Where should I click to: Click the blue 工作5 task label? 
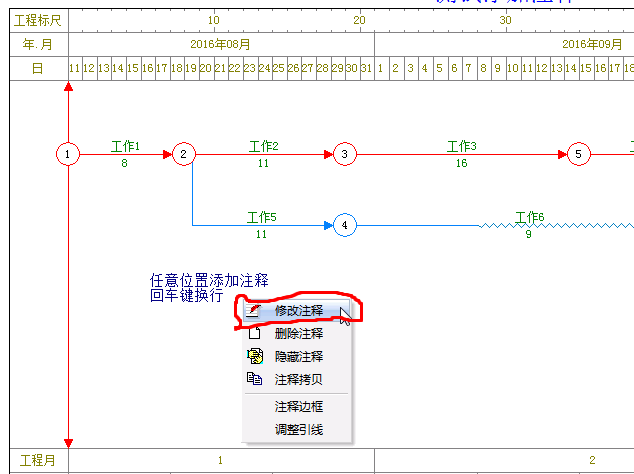coord(262,217)
